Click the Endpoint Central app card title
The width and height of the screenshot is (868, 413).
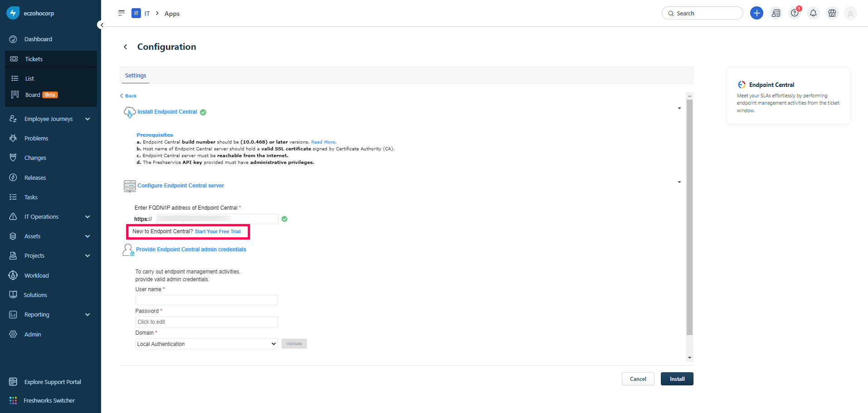click(x=771, y=85)
